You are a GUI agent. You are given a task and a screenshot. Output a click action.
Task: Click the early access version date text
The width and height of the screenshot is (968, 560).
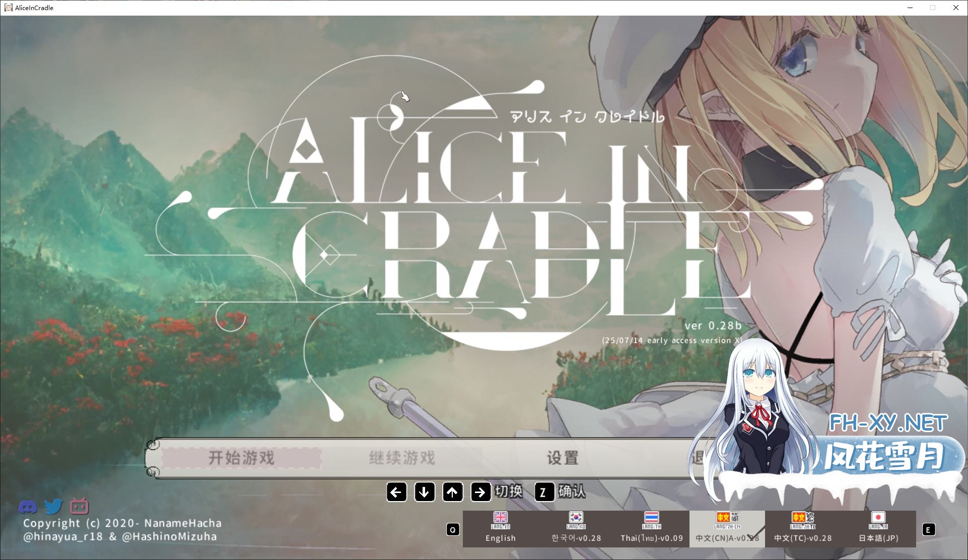(672, 340)
